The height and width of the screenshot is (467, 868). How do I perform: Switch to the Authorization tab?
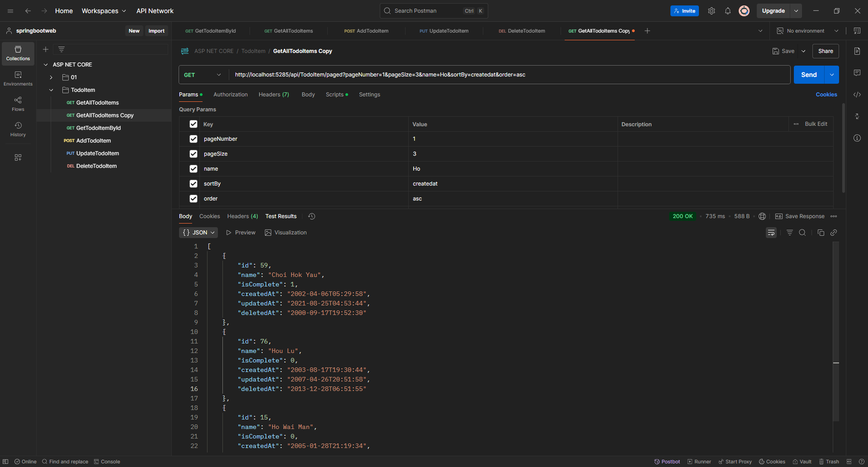[230, 95]
